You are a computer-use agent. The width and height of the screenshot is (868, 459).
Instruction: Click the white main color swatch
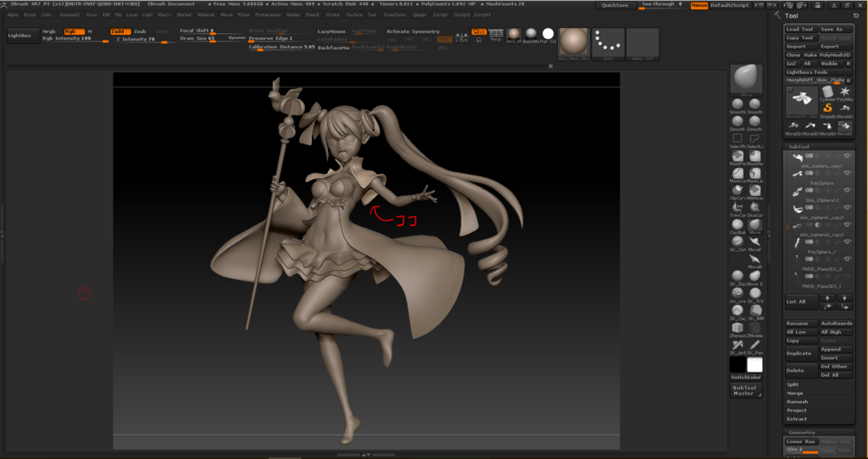pos(754,365)
